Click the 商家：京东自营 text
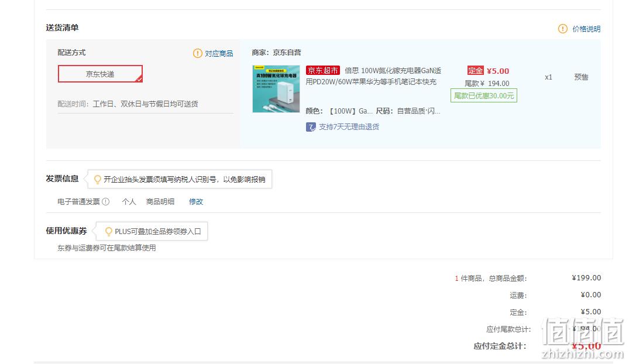This screenshot has width=629, height=364. pos(276,53)
